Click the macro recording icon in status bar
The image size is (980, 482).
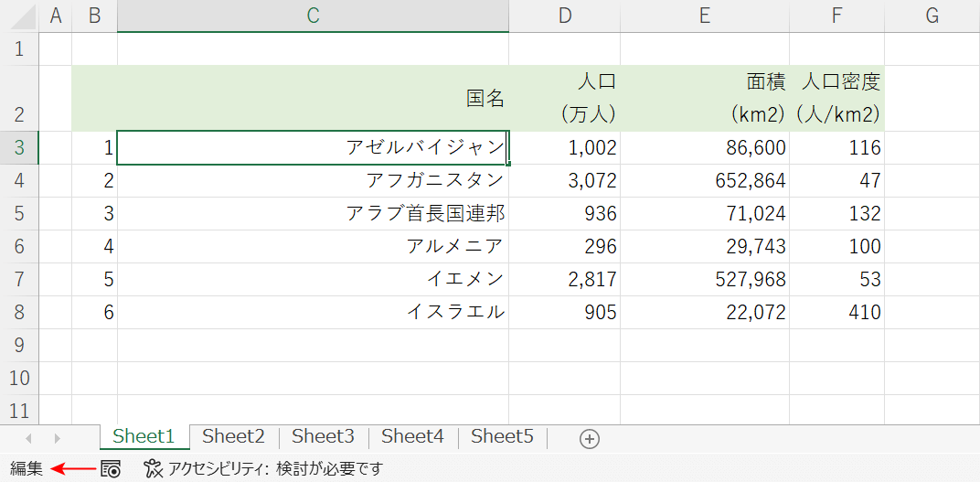click(x=111, y=469)
